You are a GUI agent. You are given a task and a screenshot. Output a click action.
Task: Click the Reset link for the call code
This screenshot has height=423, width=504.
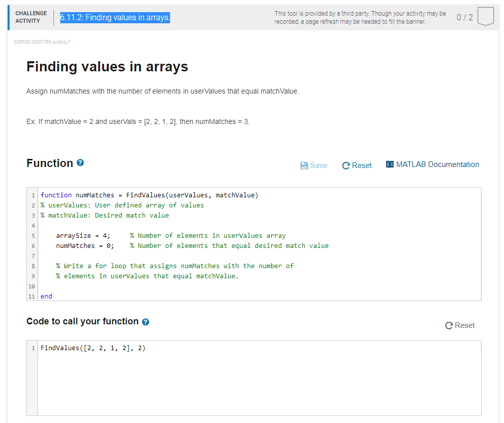coord(464,326)
